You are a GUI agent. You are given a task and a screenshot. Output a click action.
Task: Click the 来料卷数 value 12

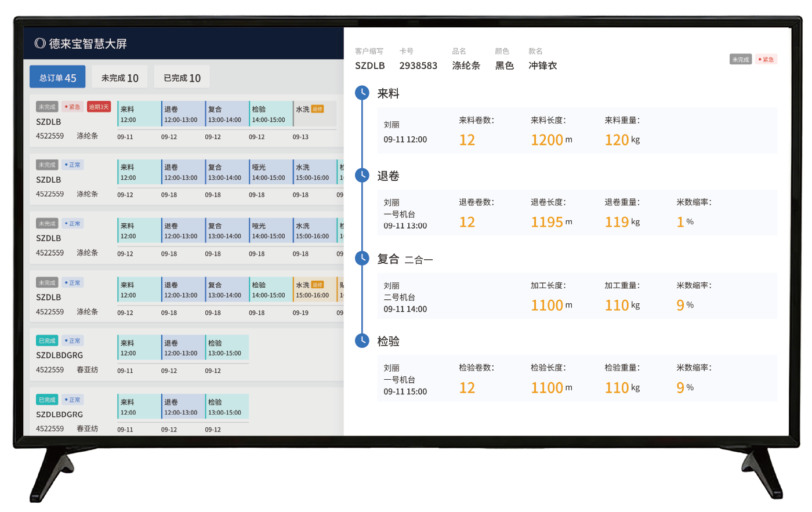click(x=467, y=140)
